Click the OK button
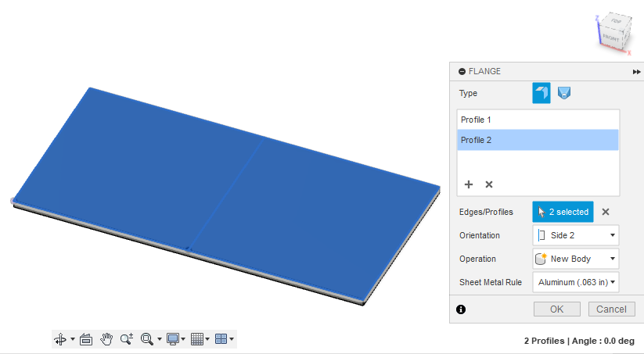Image resolution: width=644 pixels, height=354 pixels. pyautogui.click(x=557, y=309)
